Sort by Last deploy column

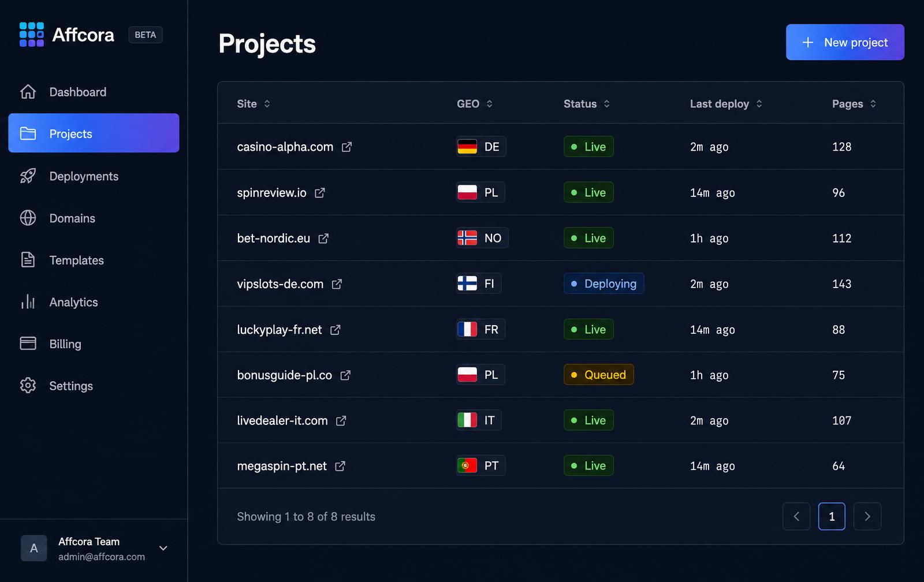pos(726,104)
